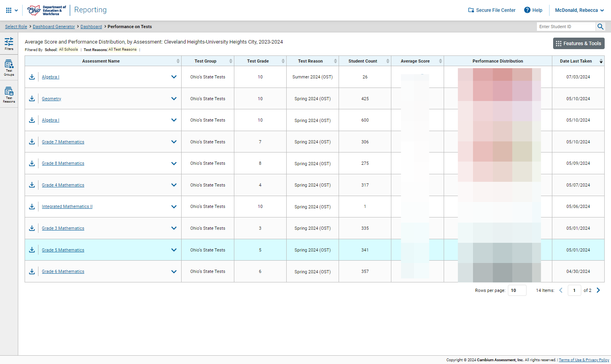611x364 pixels.
Task: Sort by the Test Reason column
Action: 335,61
